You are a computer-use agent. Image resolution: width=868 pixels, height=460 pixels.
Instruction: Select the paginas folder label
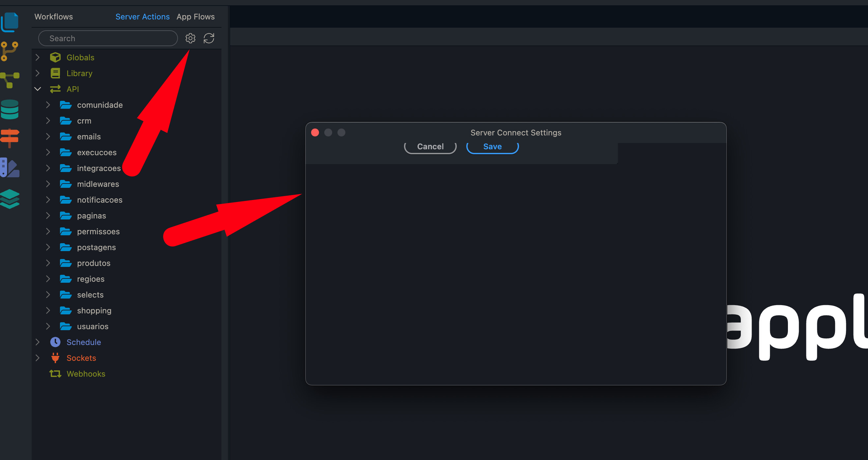[x=91, y=216]
